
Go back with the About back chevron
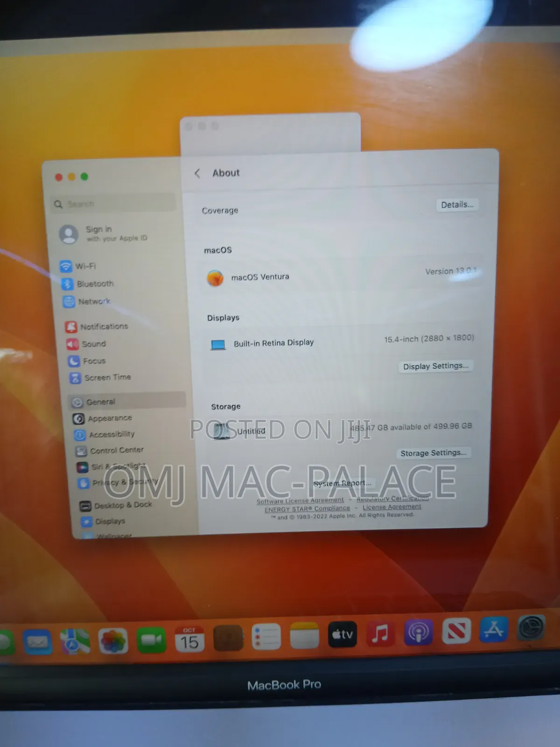click(x=197, y=173)
